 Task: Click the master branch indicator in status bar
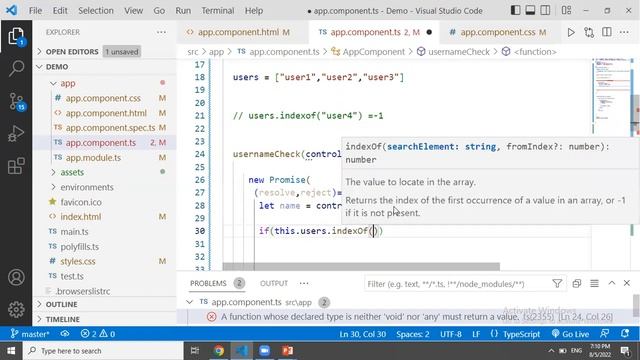pos(30,334)
